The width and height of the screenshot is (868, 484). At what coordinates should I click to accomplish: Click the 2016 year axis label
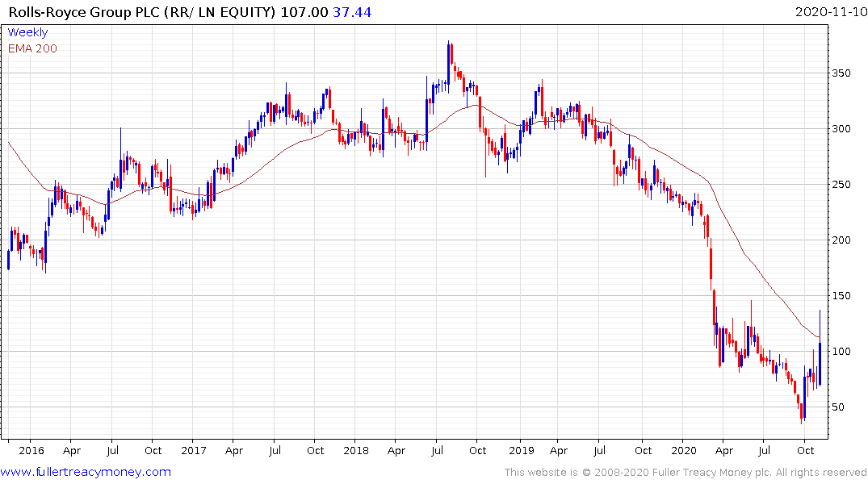tap(31, 450)
